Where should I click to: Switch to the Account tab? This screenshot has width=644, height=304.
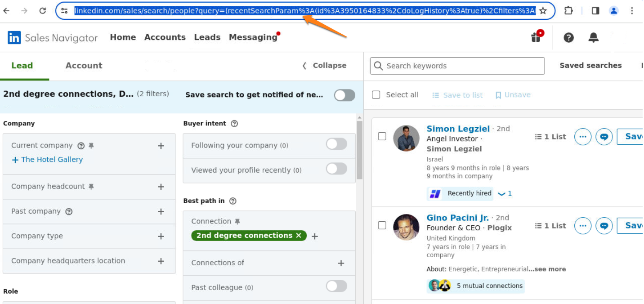tap(84, 66)
